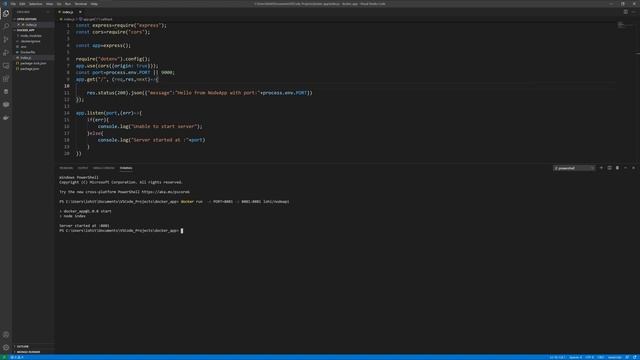This screenshot has height=360, width=640.
Task: Switch to the Output panel tab
Action: (x=83, y=168)
